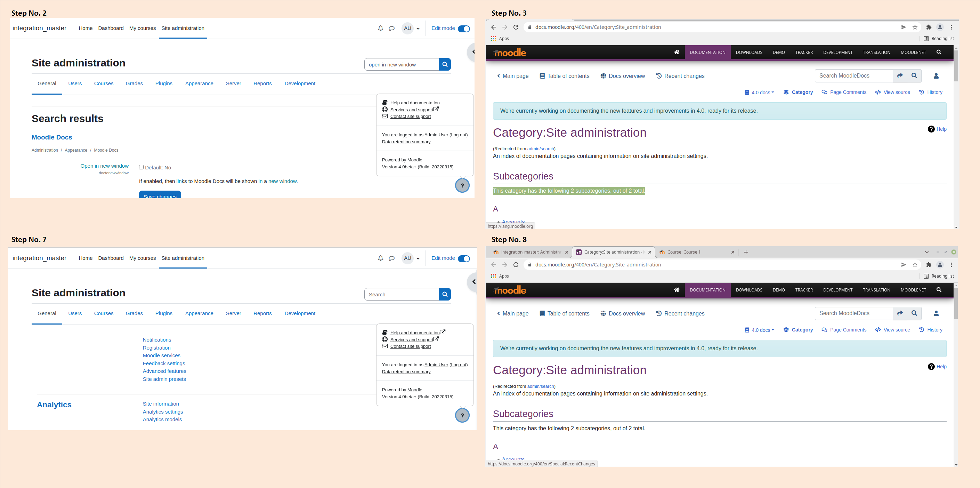Open extensions puzzle icon in Step 3 browser
Screen dimensions: 980x488
[x=929, y=27]
